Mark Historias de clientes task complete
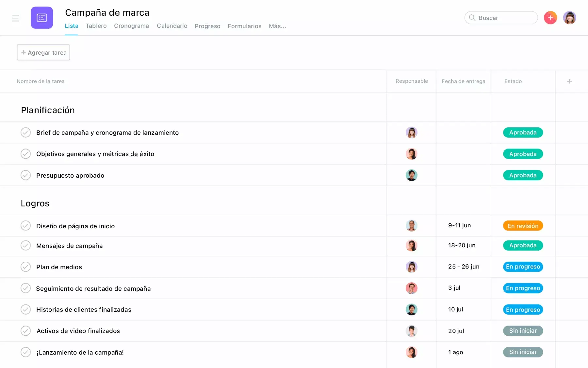 pyautogui.click(x=25, y=309)
